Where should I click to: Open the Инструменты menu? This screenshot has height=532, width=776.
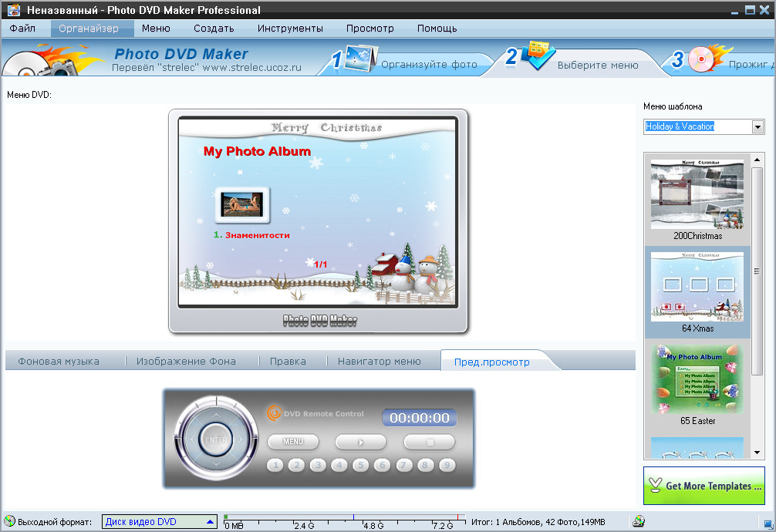point(290,29)
